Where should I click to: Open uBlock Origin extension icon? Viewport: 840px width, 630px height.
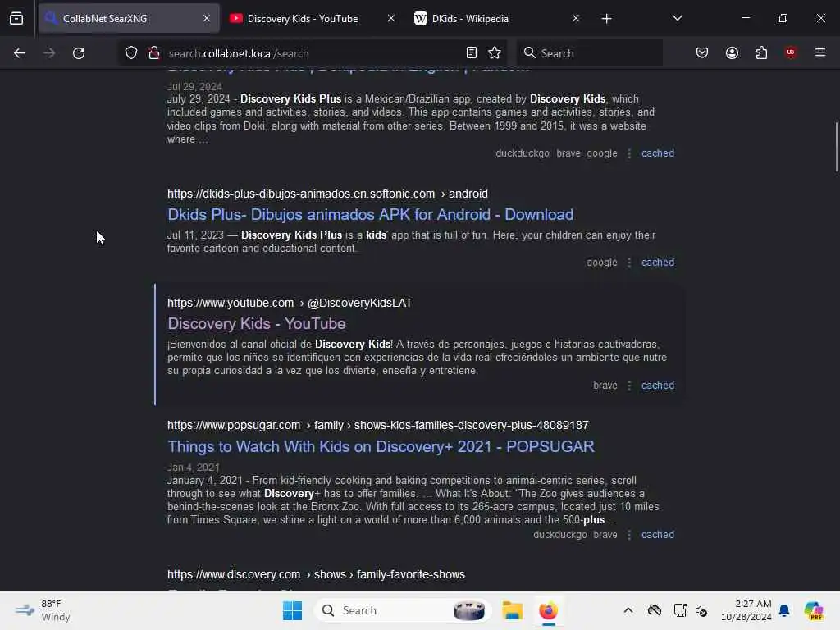pyautogui.click(x=791, y=52)
